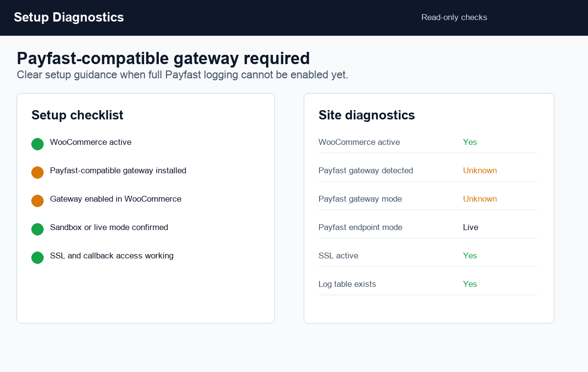588x372 pixels.
Task: Click the Log table exists label
Action: tap(347, 284)
